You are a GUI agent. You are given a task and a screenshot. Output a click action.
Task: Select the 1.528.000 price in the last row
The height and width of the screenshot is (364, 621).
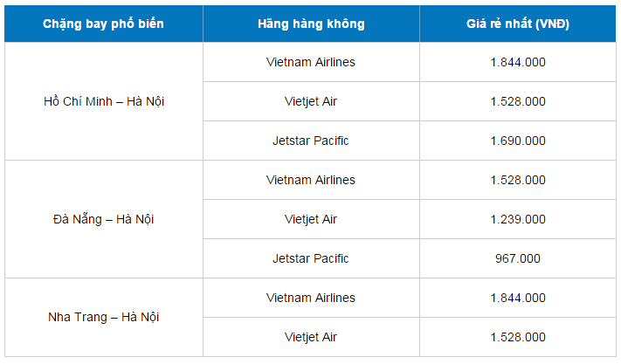(518, 337)
